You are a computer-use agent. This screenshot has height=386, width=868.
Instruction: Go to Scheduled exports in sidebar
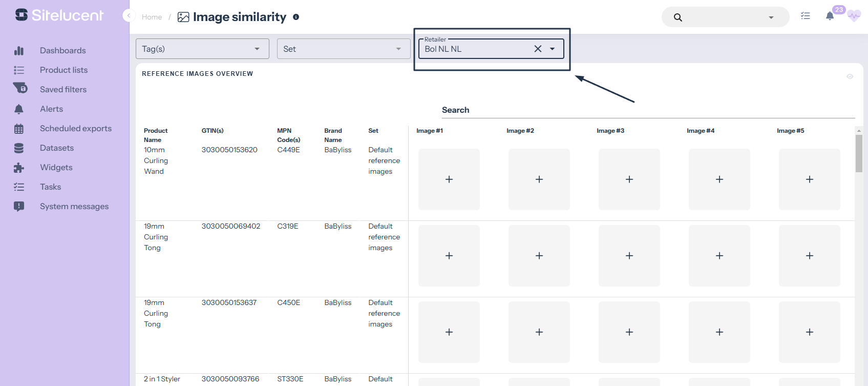[x=75, y=129]
